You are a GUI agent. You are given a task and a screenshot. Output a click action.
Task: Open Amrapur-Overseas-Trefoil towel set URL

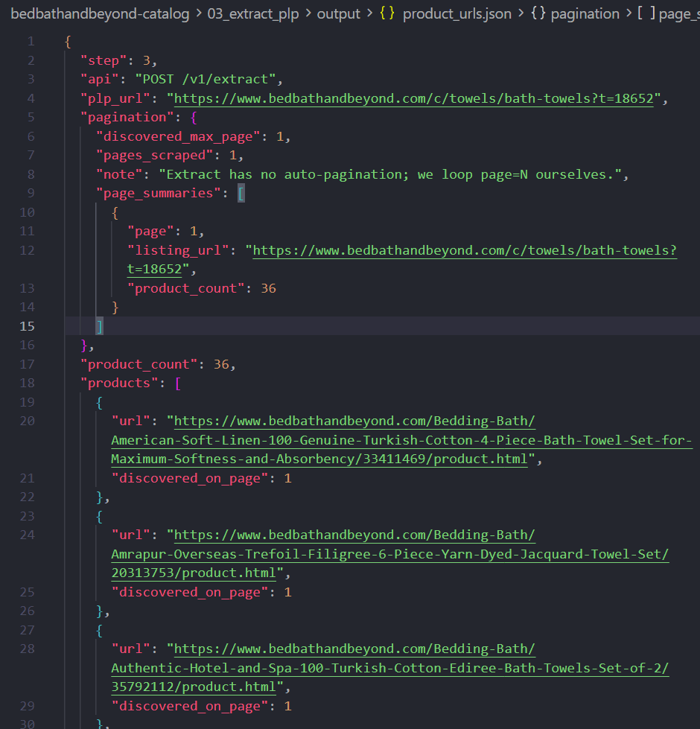coord(390,554)
